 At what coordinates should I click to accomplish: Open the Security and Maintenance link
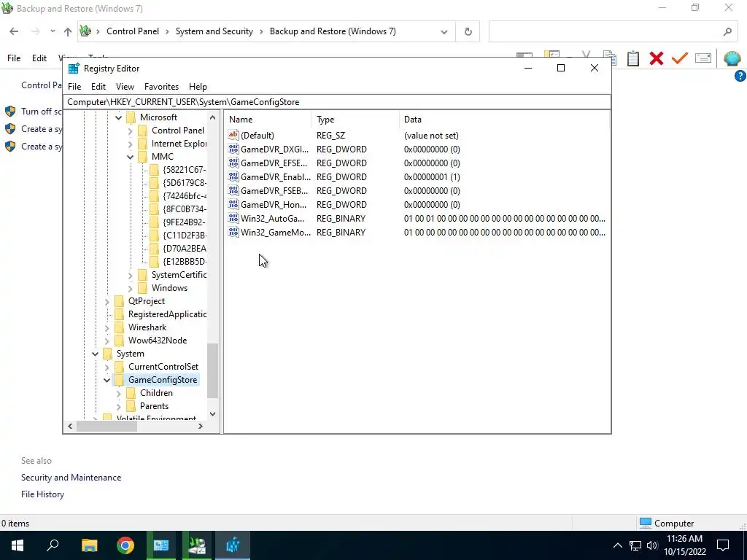coord(71,477)
